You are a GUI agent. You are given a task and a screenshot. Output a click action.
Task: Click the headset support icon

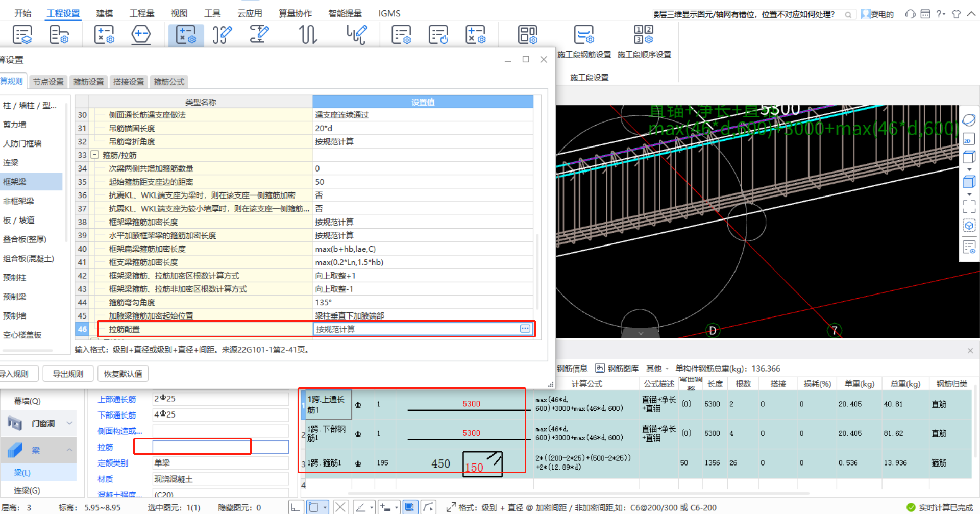tap(910, 14)
